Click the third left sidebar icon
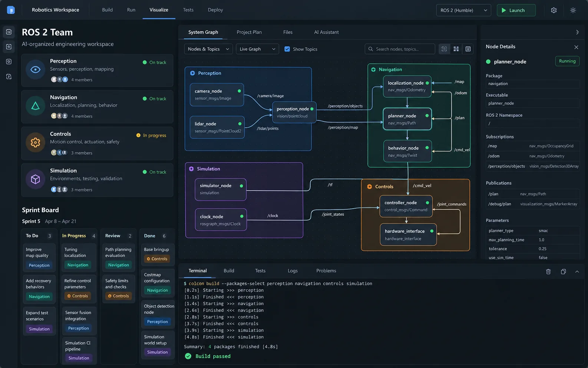 coord(9,62)
